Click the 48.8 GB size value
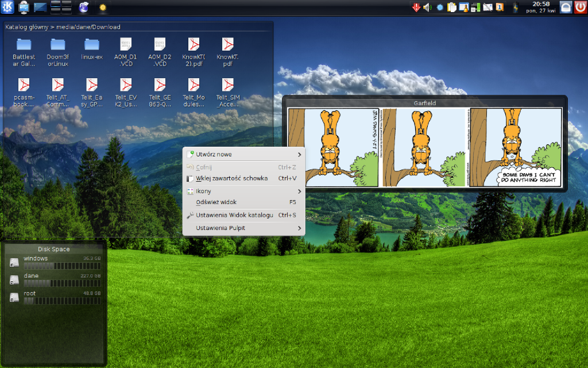 [x=92, y=293]
